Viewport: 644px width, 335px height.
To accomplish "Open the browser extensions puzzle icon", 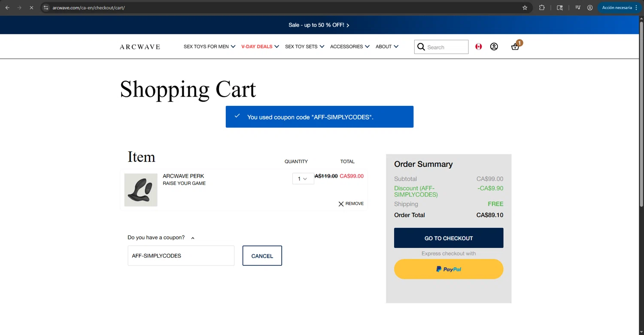I will pos(542,8).
